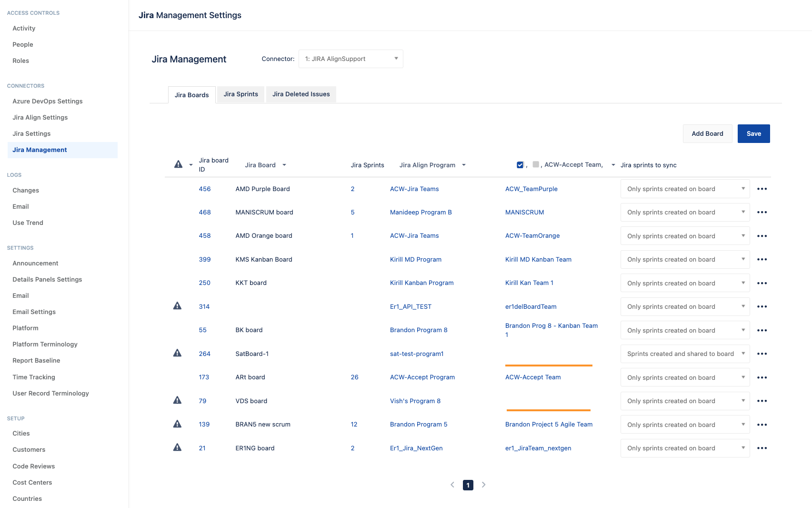Open the Jira Align Program filter dropdown
The height and width of the screenshot is (508, 812).
tap(464, 165)
